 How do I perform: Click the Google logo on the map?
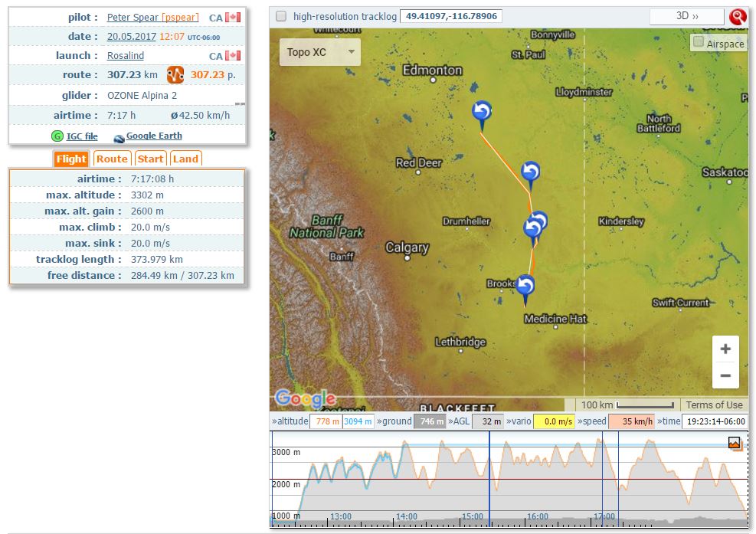306,399
